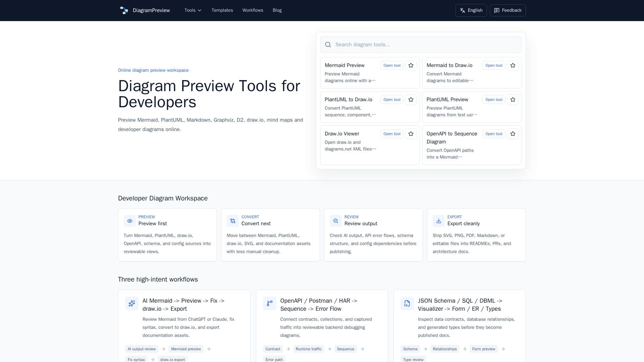The width and height of the screenshot is (644, 362).
Task: Open tool for Mermaid to Draw.io
Action: pyautogui.click(x=494, y=65)
